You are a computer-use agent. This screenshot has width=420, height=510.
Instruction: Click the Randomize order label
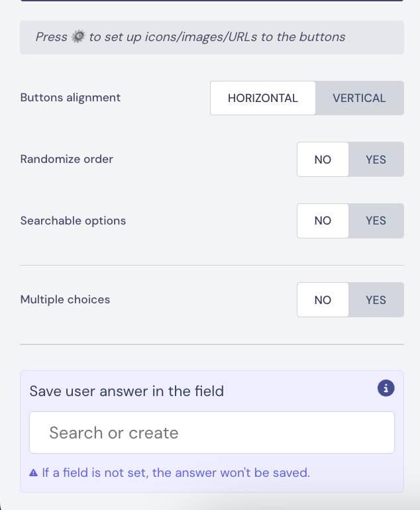pos(67,159)
